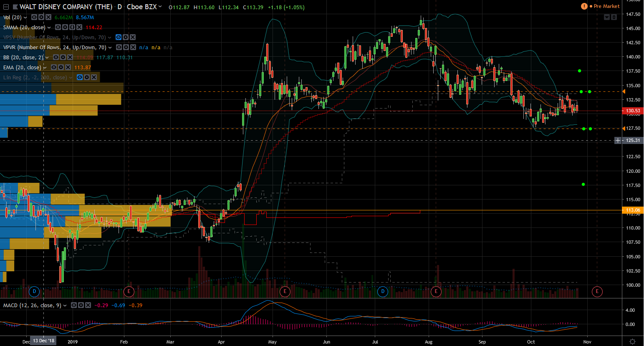Viewport: 644px width, 346px height.
Task: Remove the Lin Reg indicator
Action: click(x=94, y=77)
